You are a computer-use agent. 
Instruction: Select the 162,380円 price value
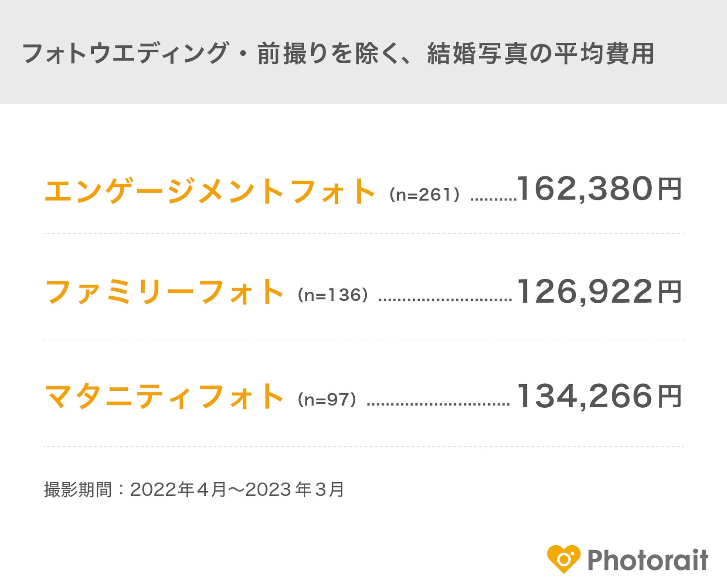[x=599, y=189]
